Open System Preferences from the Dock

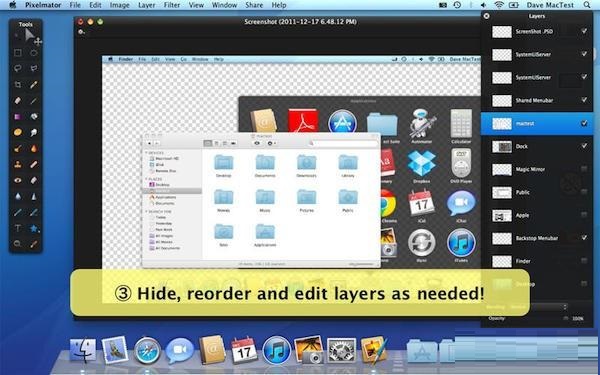pyautogui.click(x=341, y=350)
